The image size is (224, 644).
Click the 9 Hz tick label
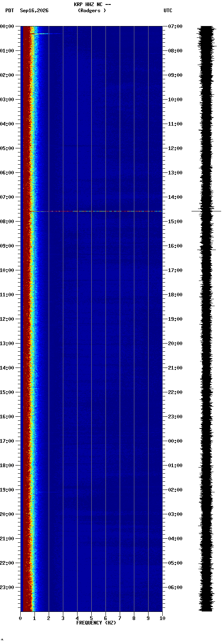click(x=148, y=619)
